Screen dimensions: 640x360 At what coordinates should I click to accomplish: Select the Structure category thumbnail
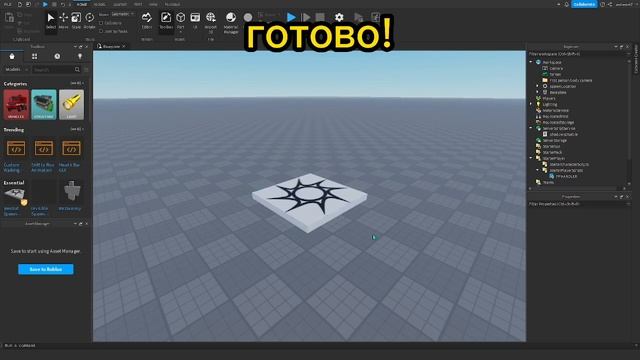point(44,104)
